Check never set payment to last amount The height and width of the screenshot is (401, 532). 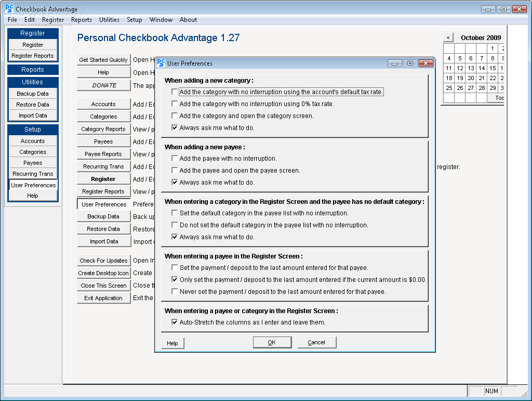[x=175, y=291]
